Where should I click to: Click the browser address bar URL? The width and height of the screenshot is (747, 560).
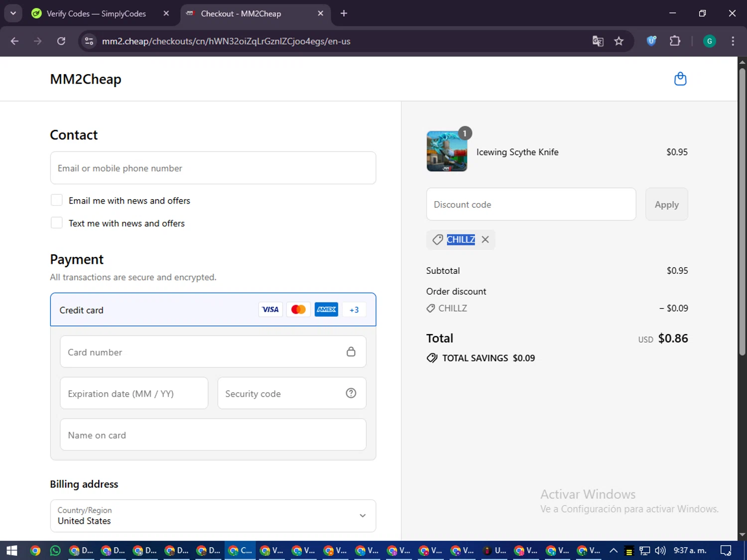(226, 41)
